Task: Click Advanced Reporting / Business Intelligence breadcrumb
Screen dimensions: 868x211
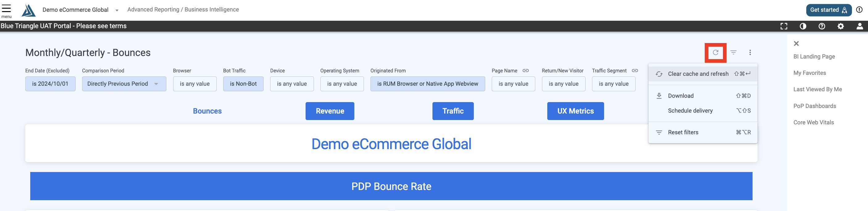Action: click(x=183, y=10)
